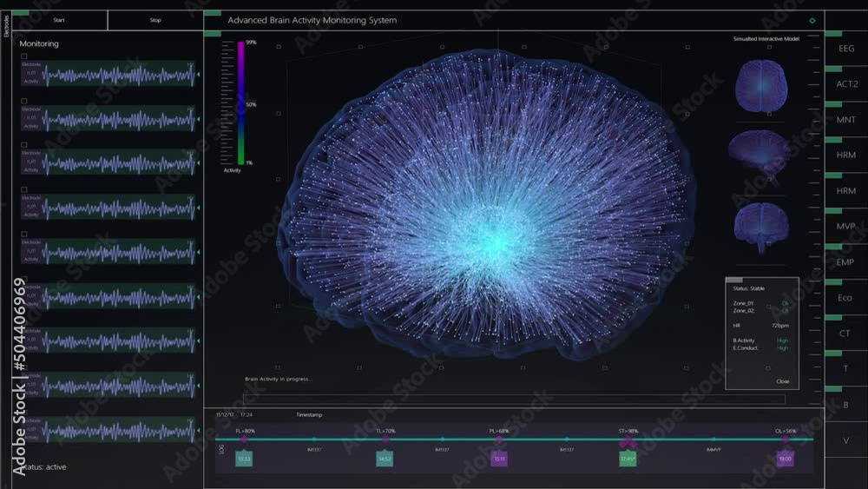The image size is (868, 489).
Task: Open the 14:52 log time tag
Action: point(385,459)
